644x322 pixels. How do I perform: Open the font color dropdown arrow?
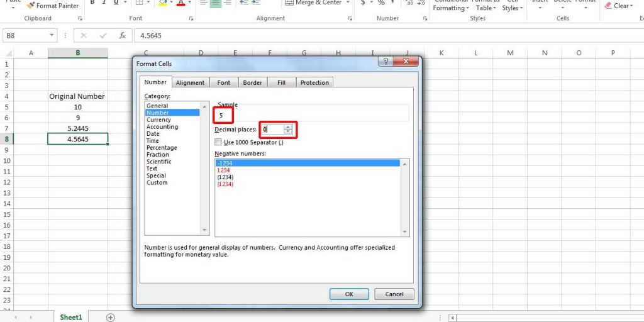(x=189, y=3)
